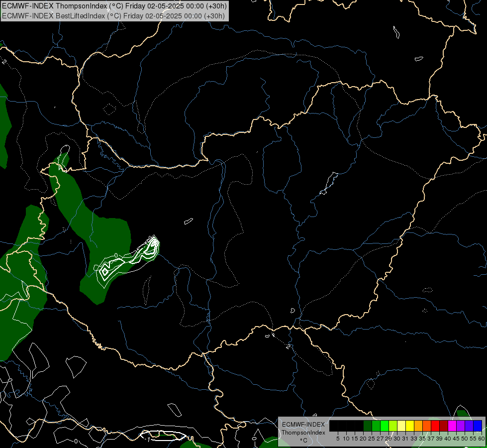Click the orange-red 35–37 legend swatch

tap(427, 426)
